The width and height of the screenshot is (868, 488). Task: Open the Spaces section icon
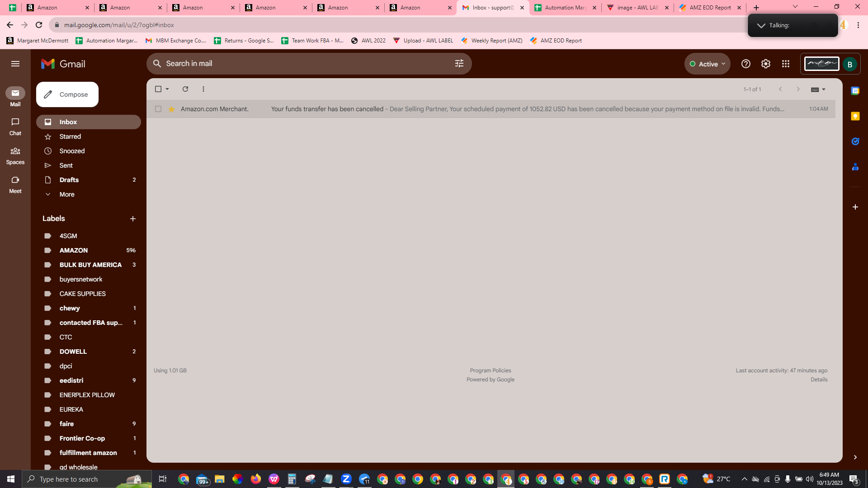15,155
